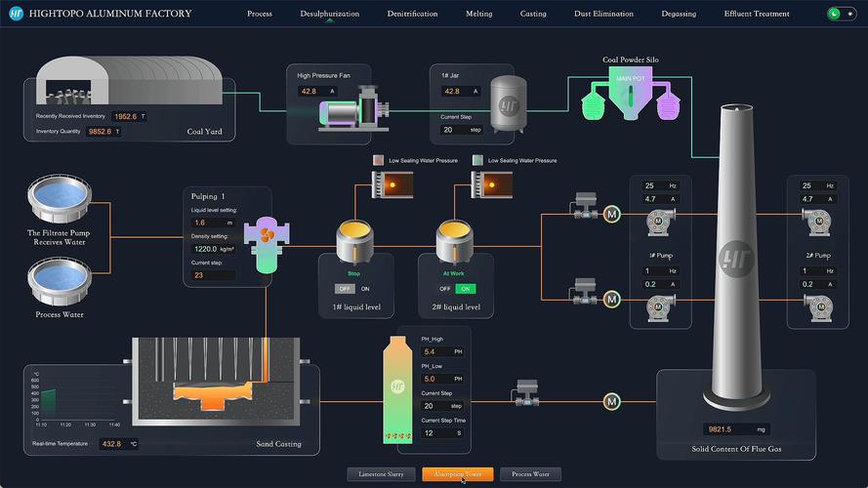Screen dimensions: 868x488
Task: Select the 1# Pump upper pump icon
Action: (660, 222)
